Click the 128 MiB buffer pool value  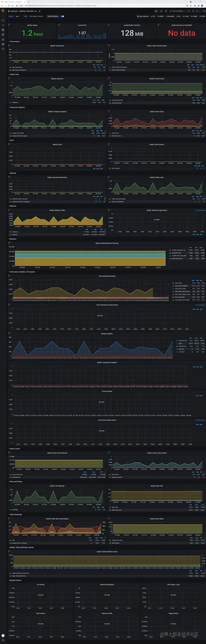pos(132,33)
